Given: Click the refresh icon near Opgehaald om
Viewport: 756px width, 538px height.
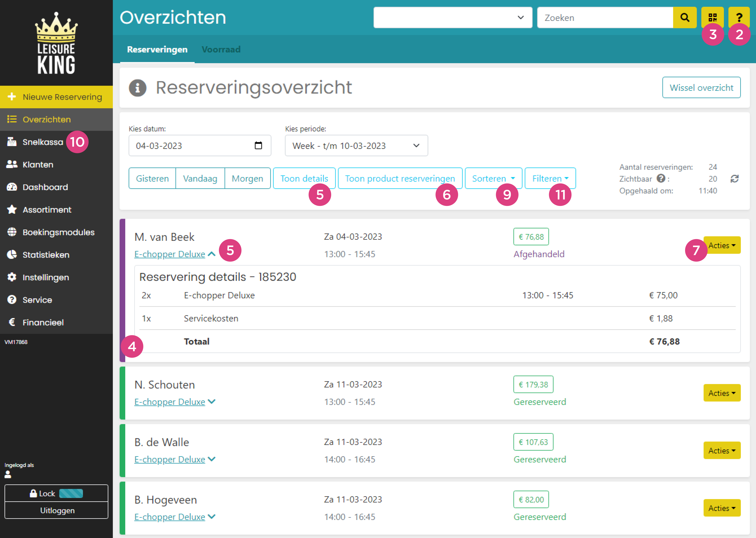Looking at the screenshot, I should tap(734, 179).
